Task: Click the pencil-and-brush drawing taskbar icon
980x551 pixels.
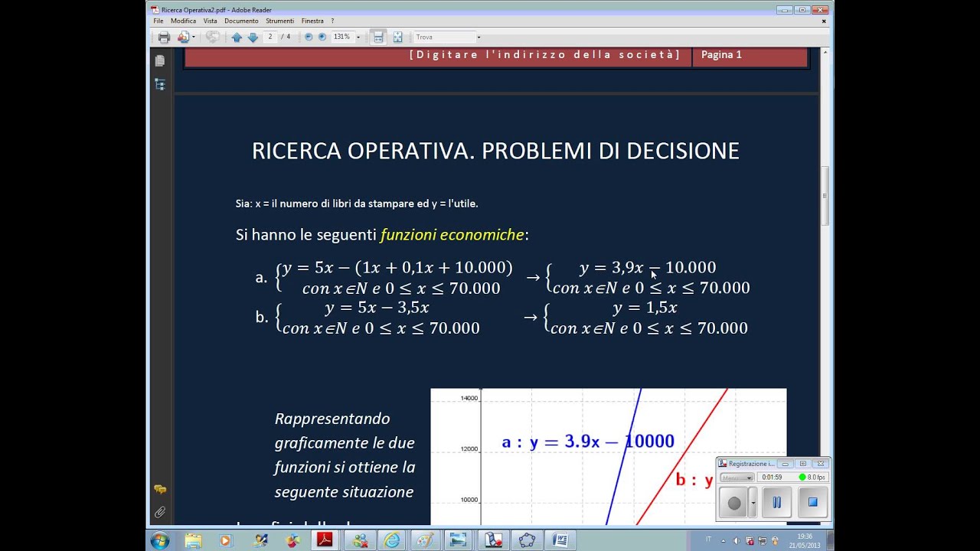Action: point(260,540)
